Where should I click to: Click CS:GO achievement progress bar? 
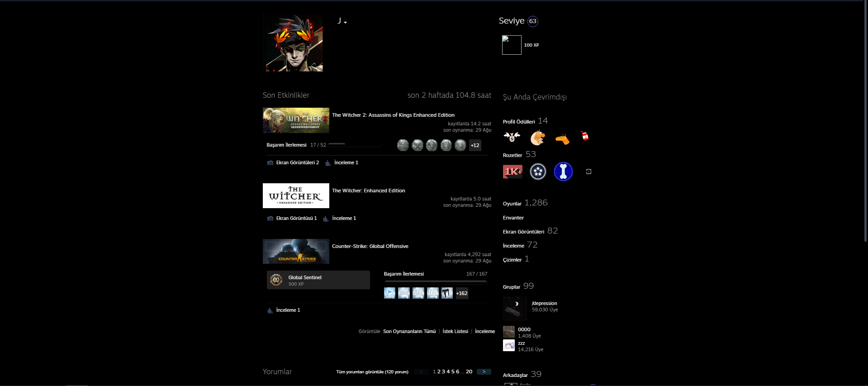coord(436,281)
